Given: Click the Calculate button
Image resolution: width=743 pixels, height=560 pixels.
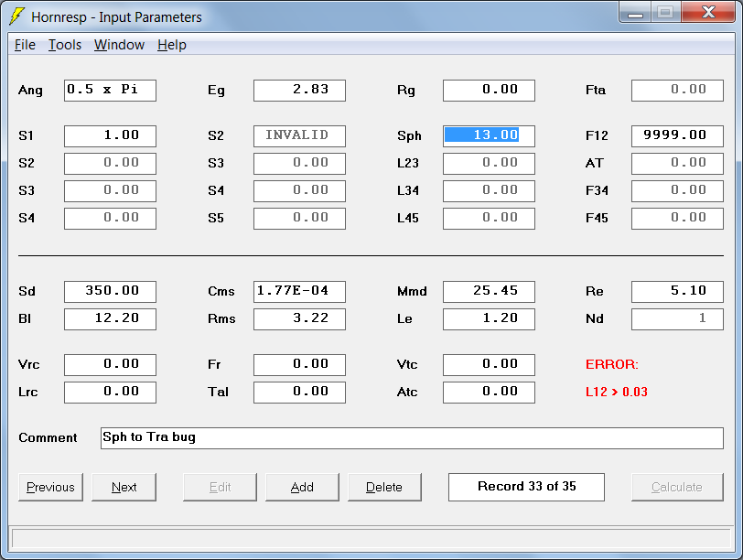Looking at the screenshot, I should tap(677, 487).
